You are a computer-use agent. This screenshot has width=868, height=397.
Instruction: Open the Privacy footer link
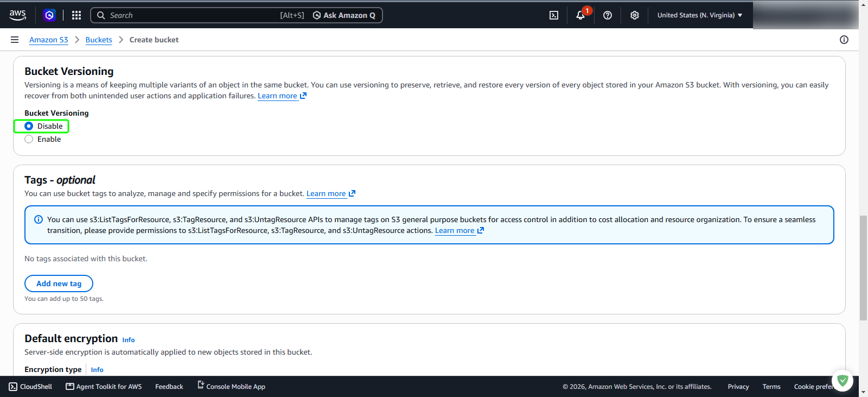point(738,387)
